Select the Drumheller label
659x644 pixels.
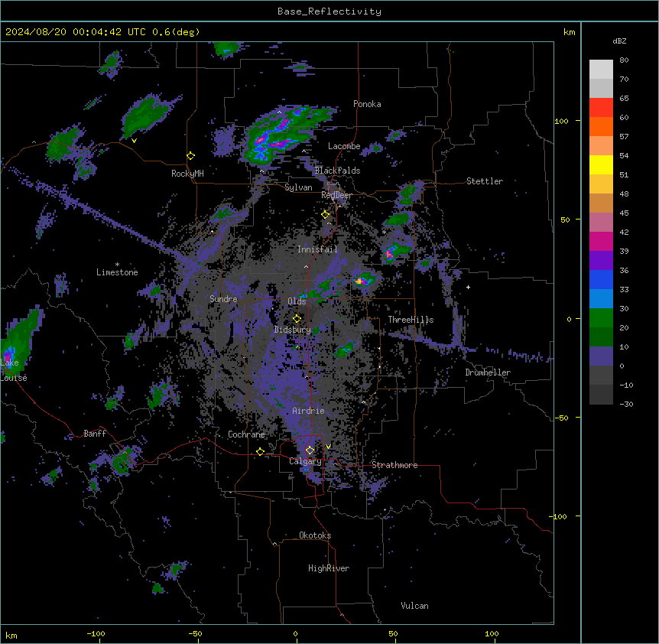click(488, 372)
